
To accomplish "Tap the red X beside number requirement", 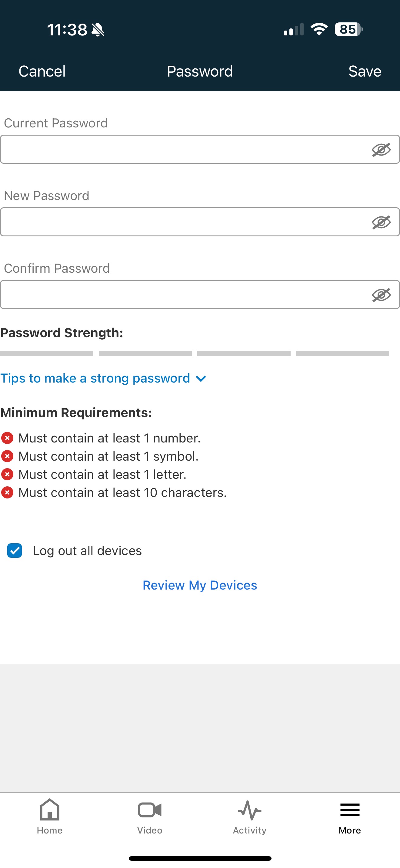I will [7, 438].
